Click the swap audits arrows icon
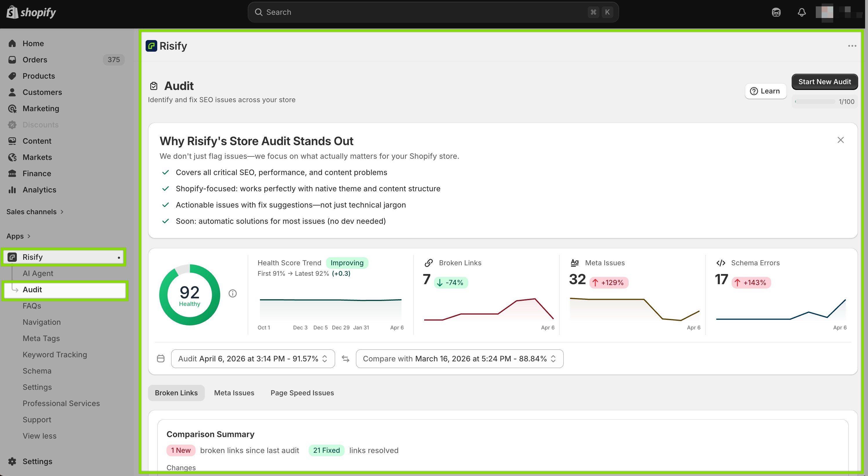The width and height of the screenshot is (868, 476). pyautogui.click(x=346, y=359)
